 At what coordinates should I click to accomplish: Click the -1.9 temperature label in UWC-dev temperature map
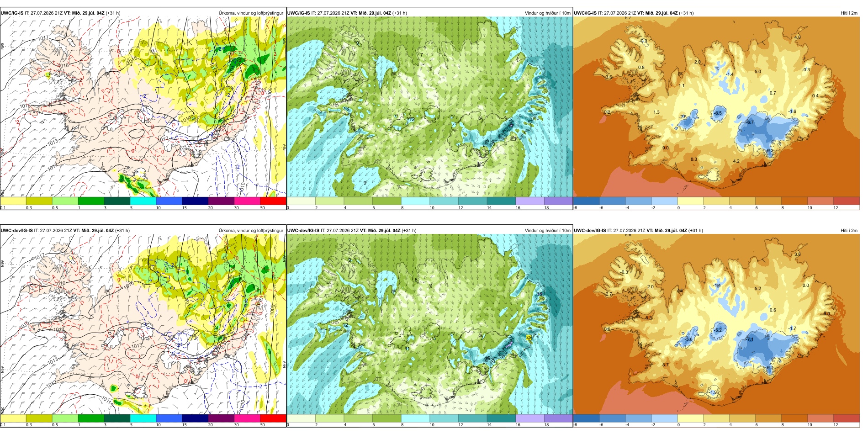[x=714, y=392]
